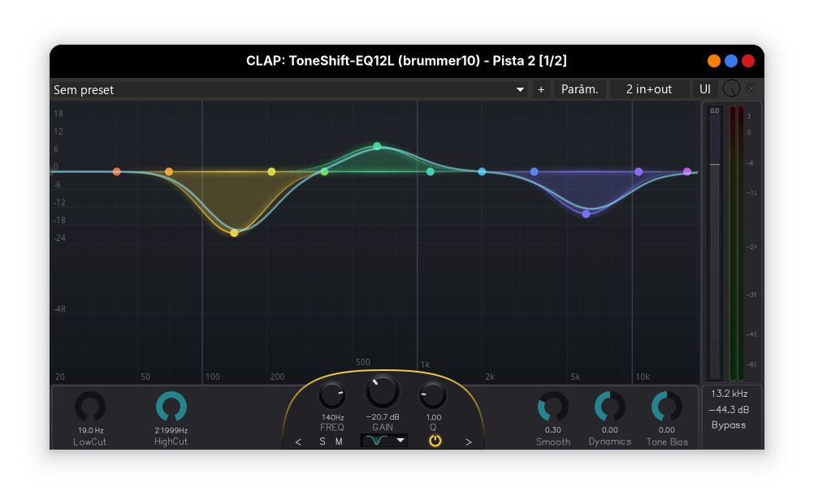Toggle band Solo with S button
Viewport: 814px width, 504px height.
click(x=323, y=442)
